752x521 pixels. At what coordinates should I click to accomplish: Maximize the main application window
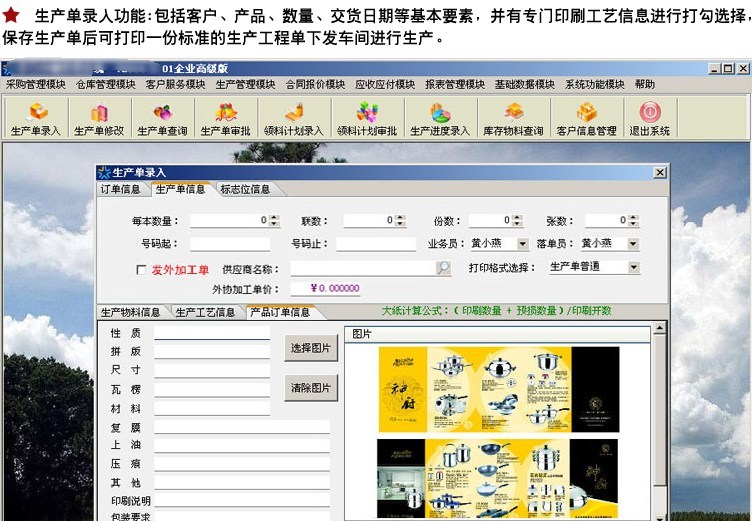pos(728,69)
